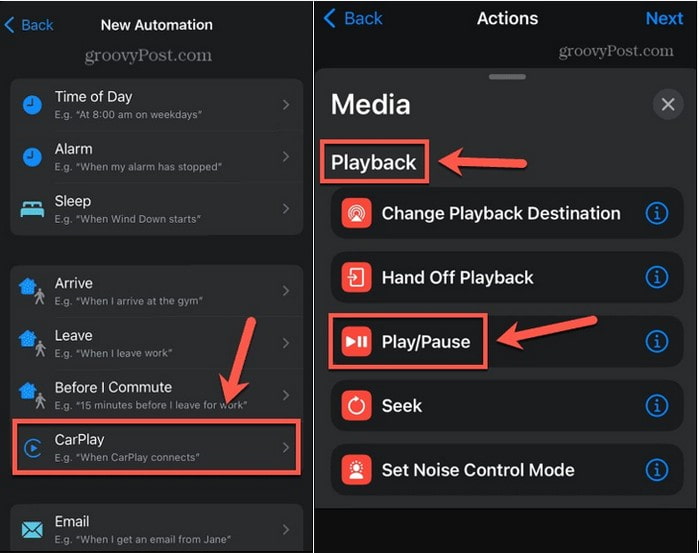Expand the Alarm trigger chevron
The height and width of the screenshot is (553, 700).
(286, 157)
